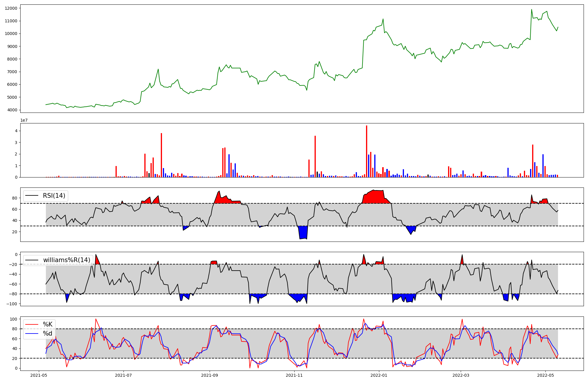Click the 2021-07 x-axis date label

point(123,375)
